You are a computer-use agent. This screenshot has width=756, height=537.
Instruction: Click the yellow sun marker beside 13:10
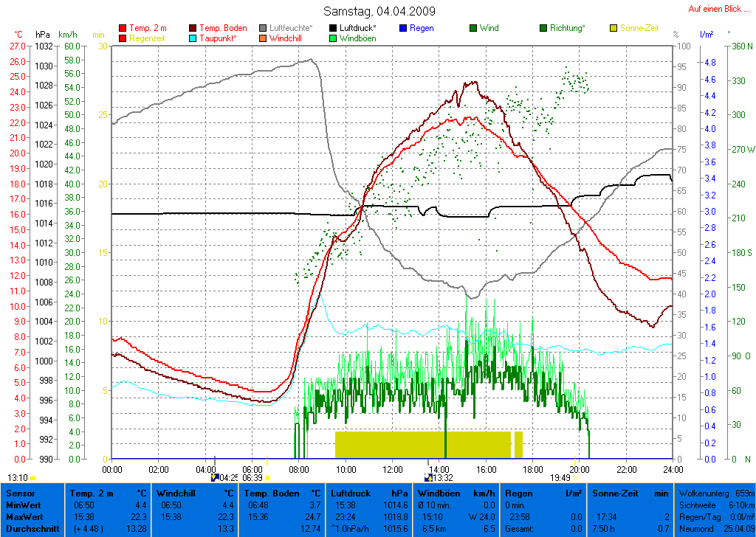(x=32, y=478)
